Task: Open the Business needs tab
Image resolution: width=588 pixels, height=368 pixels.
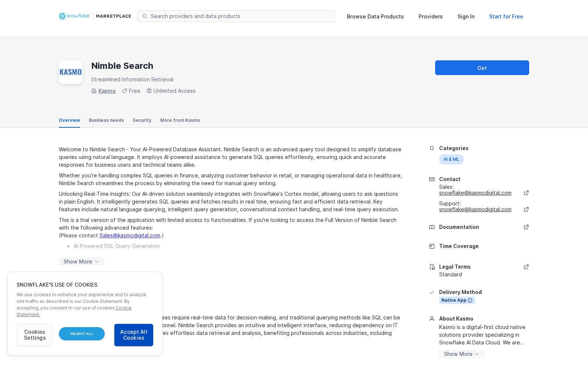Action: tap(106, 120)
